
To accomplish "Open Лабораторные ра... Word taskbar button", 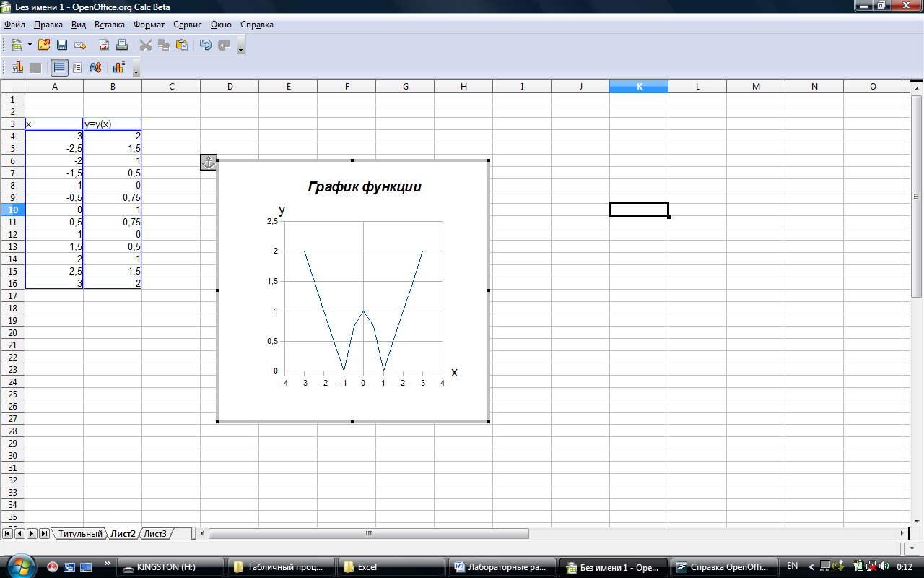I will click(502, 567).
